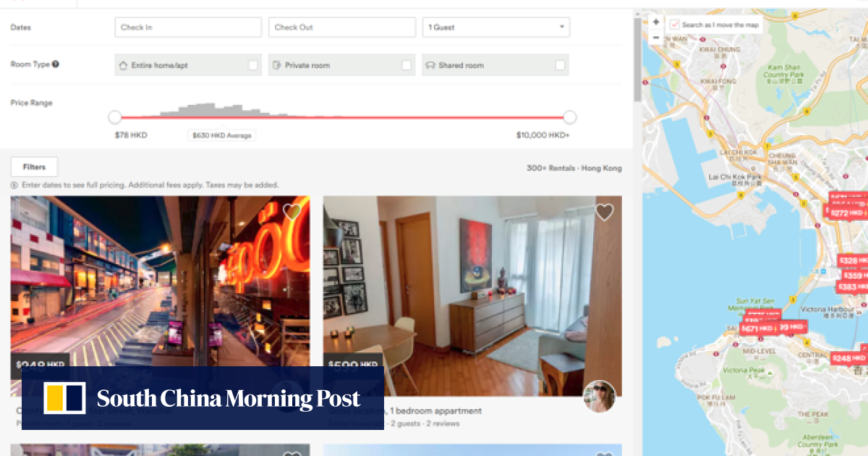Zoom in on the map with plus button
Viewport: 868px width, 456px height.
(x=656, y=22)
